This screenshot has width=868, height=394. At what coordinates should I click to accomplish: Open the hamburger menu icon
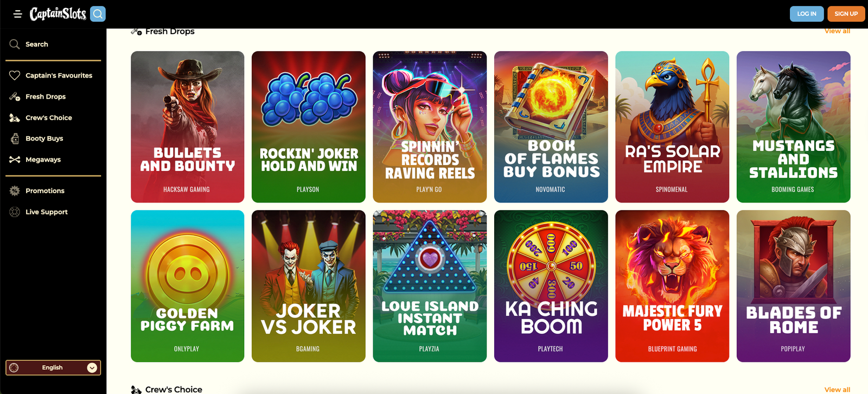pyautogui.click(x=17, y=14)
